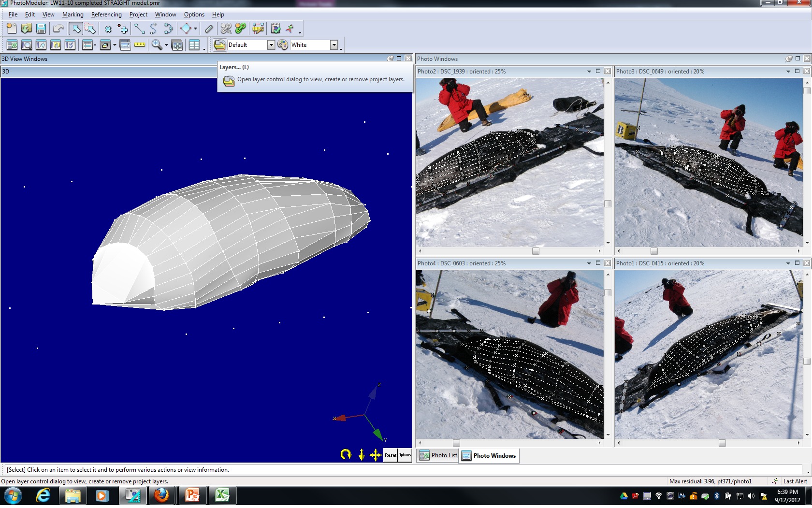Open the Default layer dropdown
812x508 pixels.
(x=271, y=45)
